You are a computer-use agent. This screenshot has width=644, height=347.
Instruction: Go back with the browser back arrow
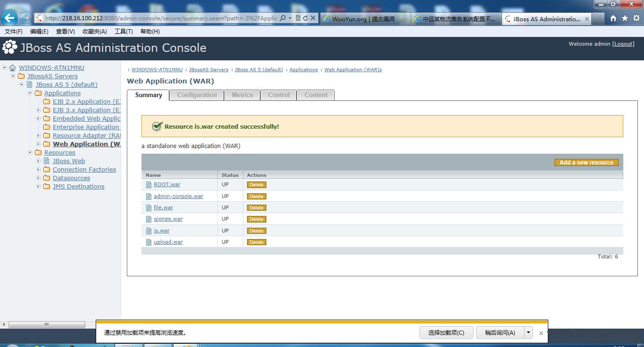pyautogui.click(x=9, y=18)
